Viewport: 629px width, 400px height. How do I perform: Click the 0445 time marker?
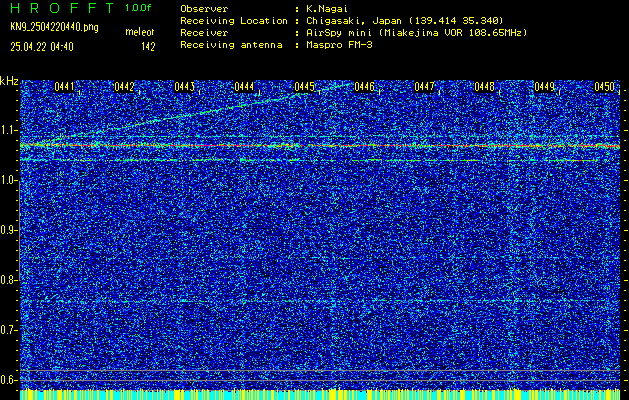[x=304, y=87]
